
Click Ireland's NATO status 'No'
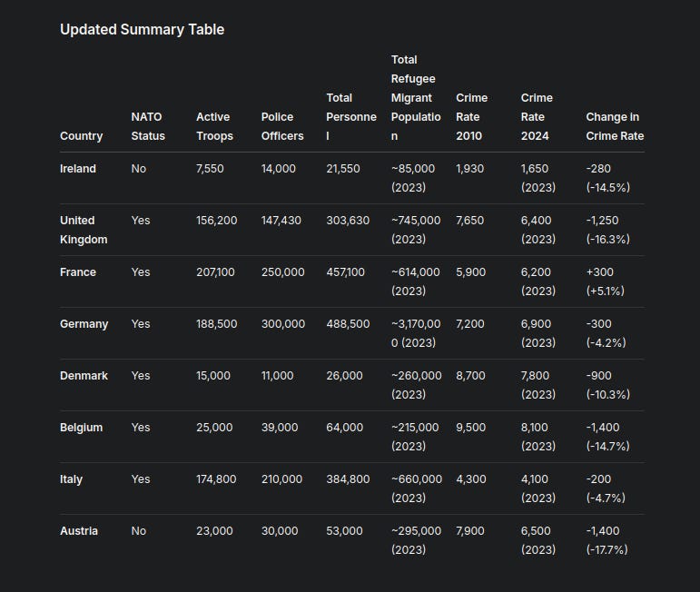click(x=139, y=169)
